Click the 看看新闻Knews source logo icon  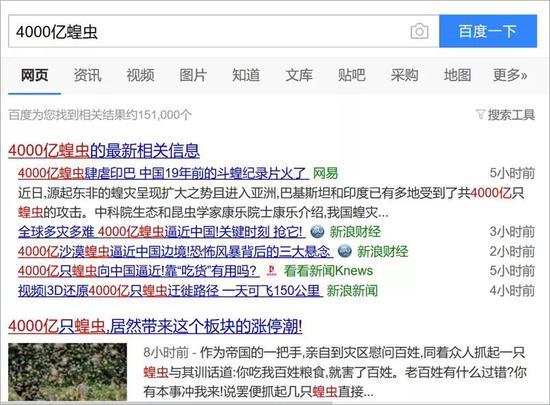[x=271, y=271]
